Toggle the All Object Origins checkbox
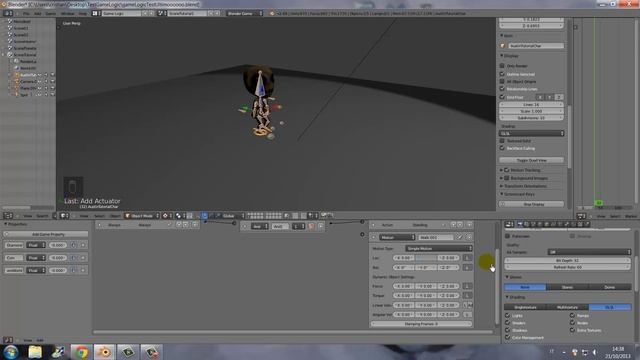The image size is (640, 360). point(502,81)
